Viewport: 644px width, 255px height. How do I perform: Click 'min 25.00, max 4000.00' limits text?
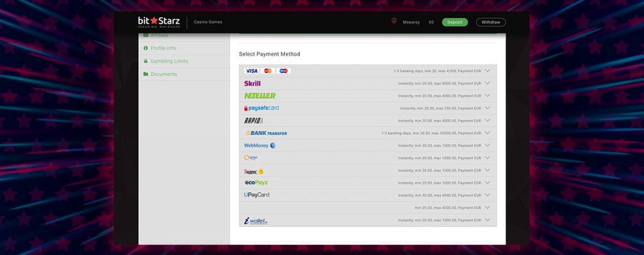[436, 208]
